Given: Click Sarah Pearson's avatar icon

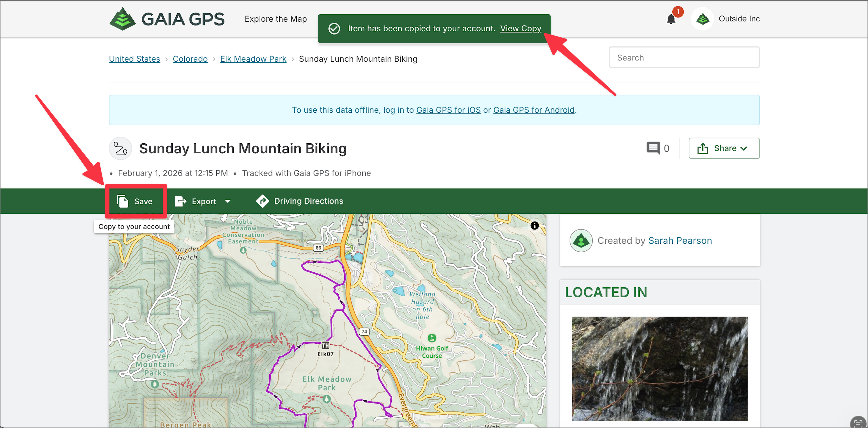Looking at the screenshot, I should coord(581,240).
